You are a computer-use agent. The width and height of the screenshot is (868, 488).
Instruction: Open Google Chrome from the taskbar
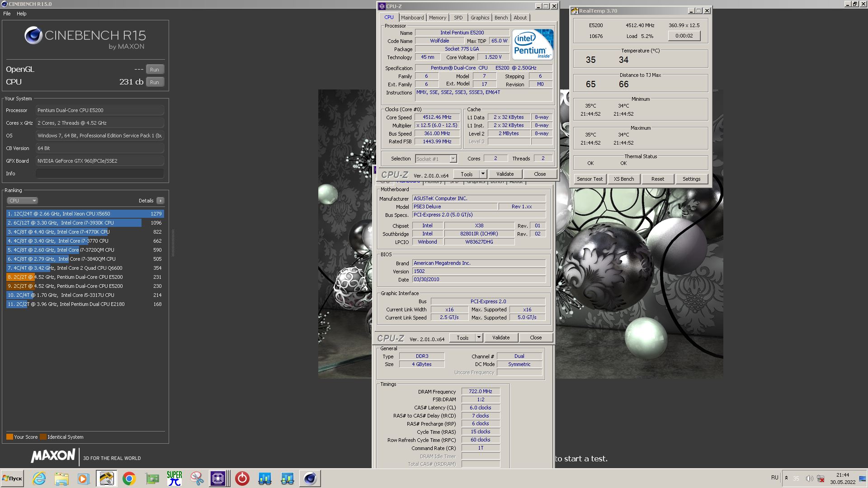pos(129,479)
